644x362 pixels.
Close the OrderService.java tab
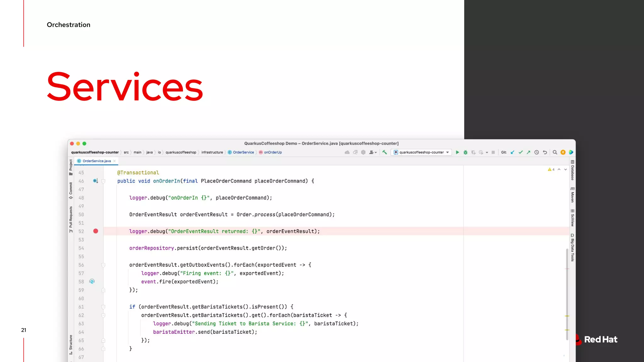point(115,161)
